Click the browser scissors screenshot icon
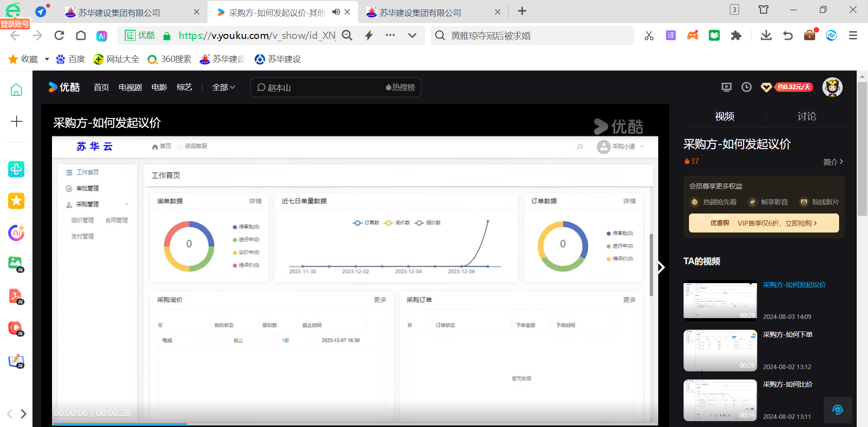This screenshot has width=868, height=427. click(649, 36)
